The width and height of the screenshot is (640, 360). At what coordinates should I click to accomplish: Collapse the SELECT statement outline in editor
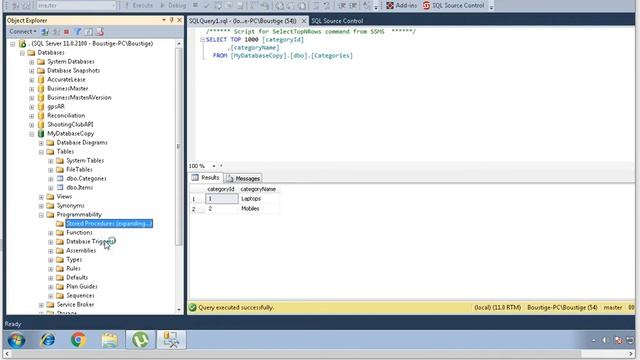[x=202, y=40]
